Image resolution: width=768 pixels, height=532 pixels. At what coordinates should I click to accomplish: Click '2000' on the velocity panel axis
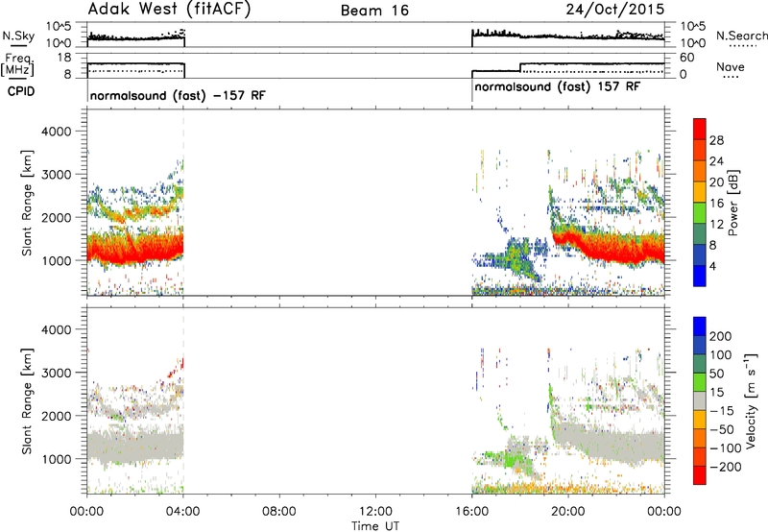click(56, 416)
